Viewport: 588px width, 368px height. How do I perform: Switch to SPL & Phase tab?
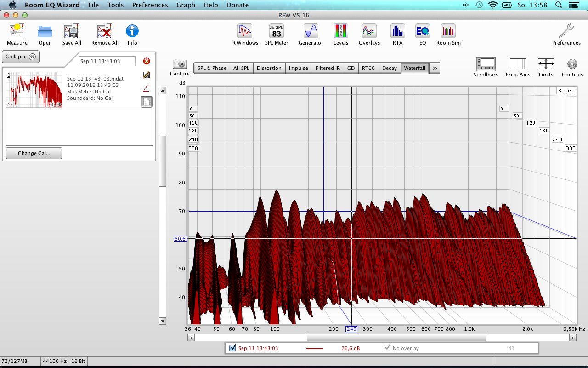point(212,68)
